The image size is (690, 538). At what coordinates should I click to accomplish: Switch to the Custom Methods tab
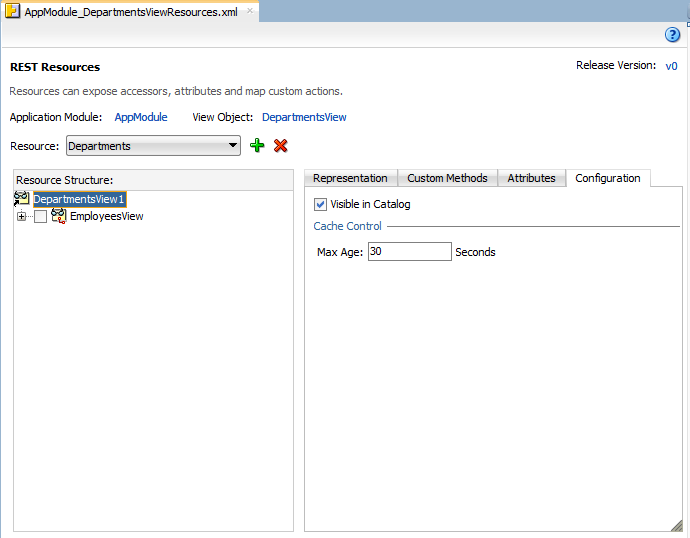(447, 178)
